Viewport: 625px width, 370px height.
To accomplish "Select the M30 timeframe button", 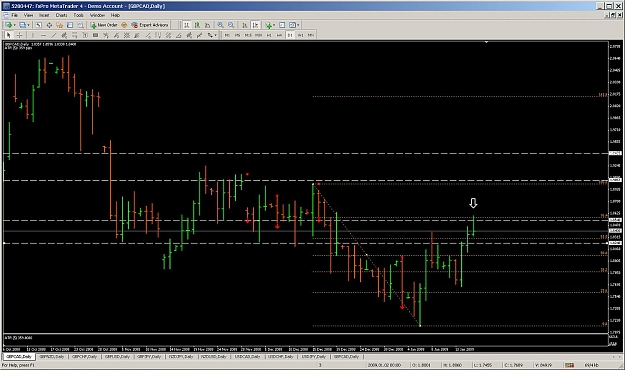I will (x=258, y=35).
